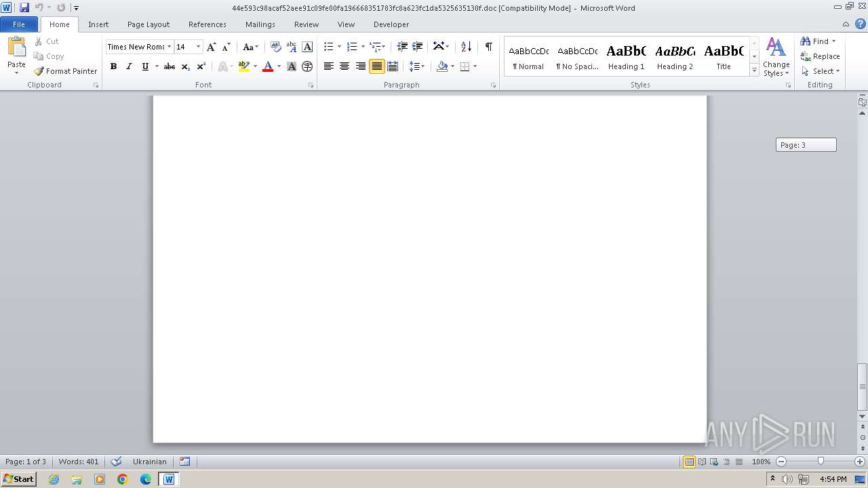
Task: Toggle Show/Hide paragraph marks
Action: 488,47
